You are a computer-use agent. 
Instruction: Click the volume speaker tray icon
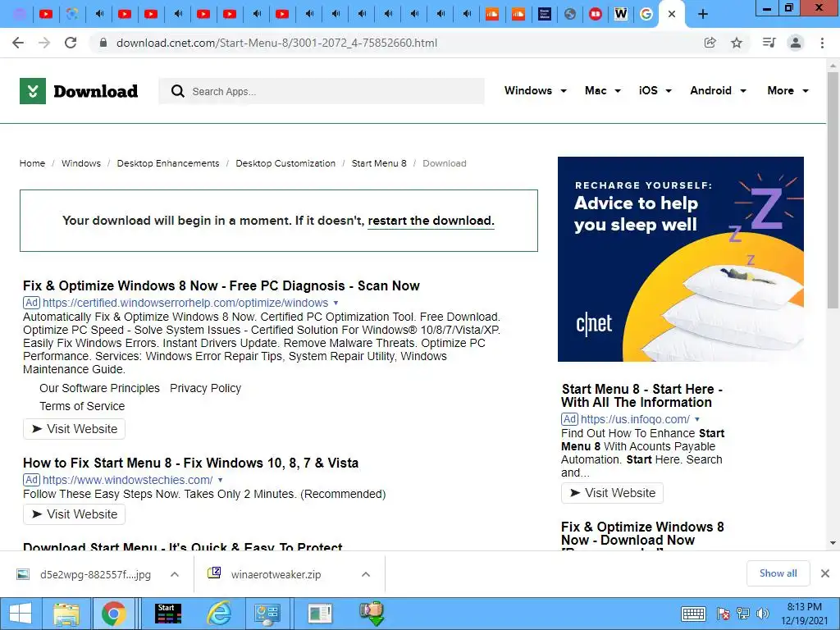click(x=762, y=614)
